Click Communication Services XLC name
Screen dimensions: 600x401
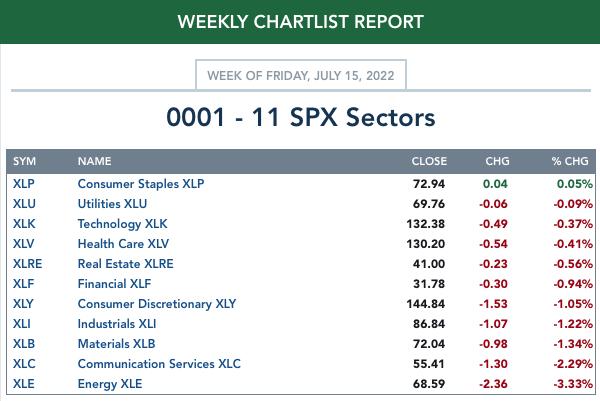pyautogui.click(x=159, y=364)
